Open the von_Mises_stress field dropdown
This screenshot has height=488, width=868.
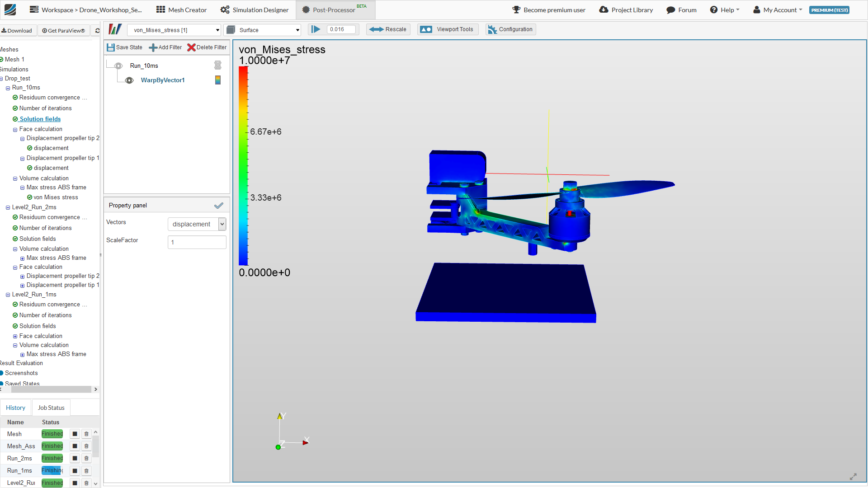pyautogui.click(x=175, y=30)
